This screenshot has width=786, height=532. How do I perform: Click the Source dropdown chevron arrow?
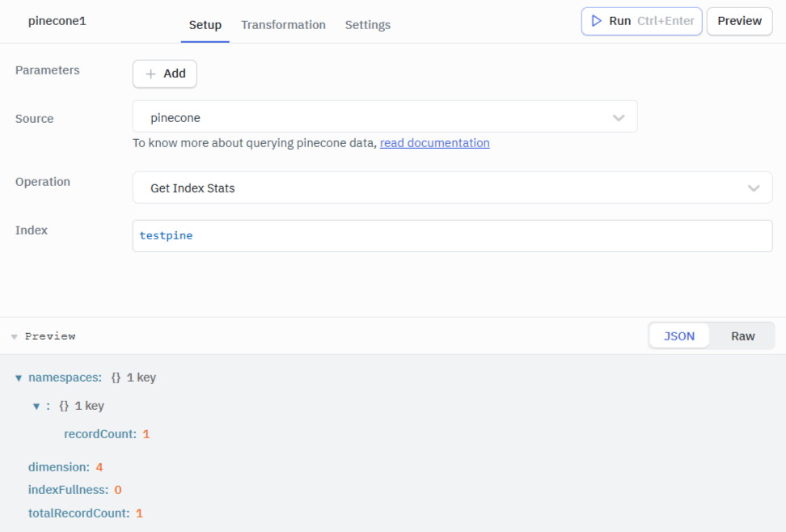coord(619,118)
